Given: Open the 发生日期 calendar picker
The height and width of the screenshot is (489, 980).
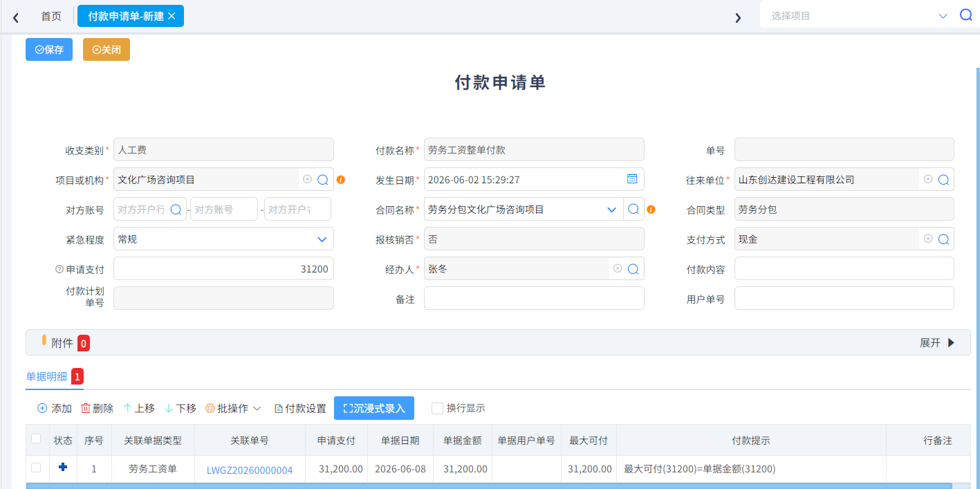Looking at the screenshot, I should click(x=632, y=178).
